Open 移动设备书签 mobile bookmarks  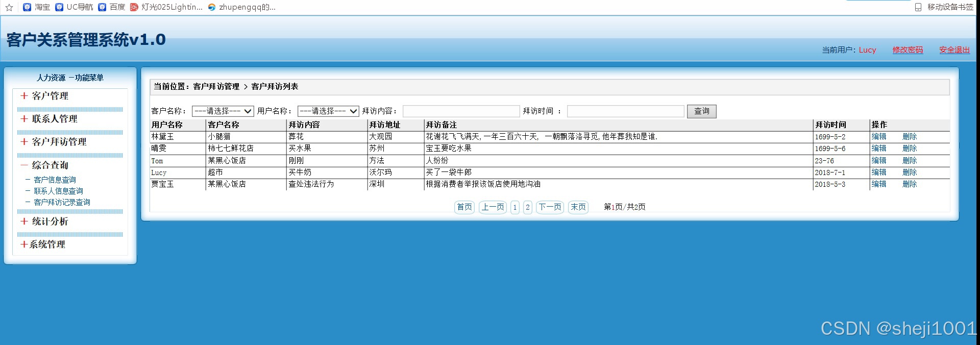click(x=944, y=7)
